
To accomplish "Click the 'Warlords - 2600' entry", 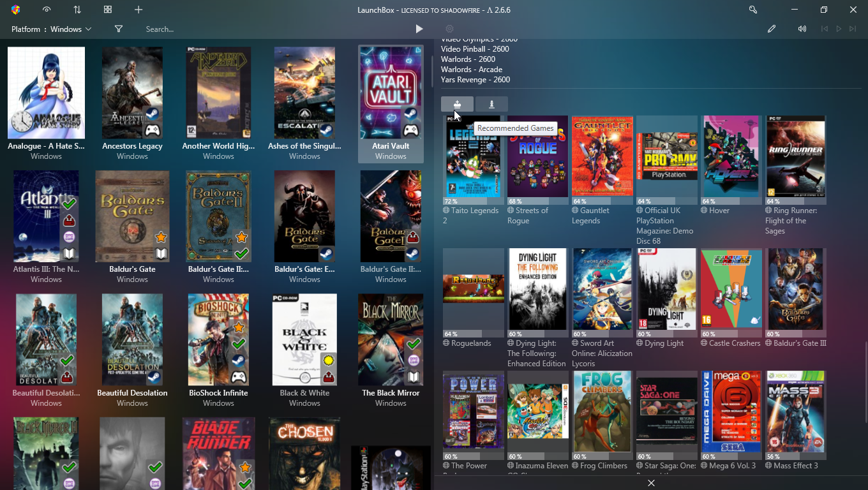I will [x=468, y=59].
